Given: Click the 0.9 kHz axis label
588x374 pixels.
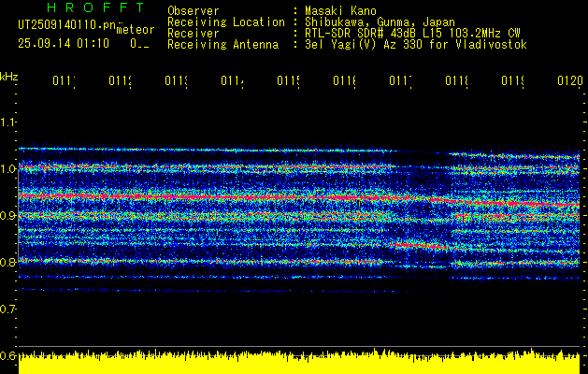Looking at the screenshot, I should point(7,215).
